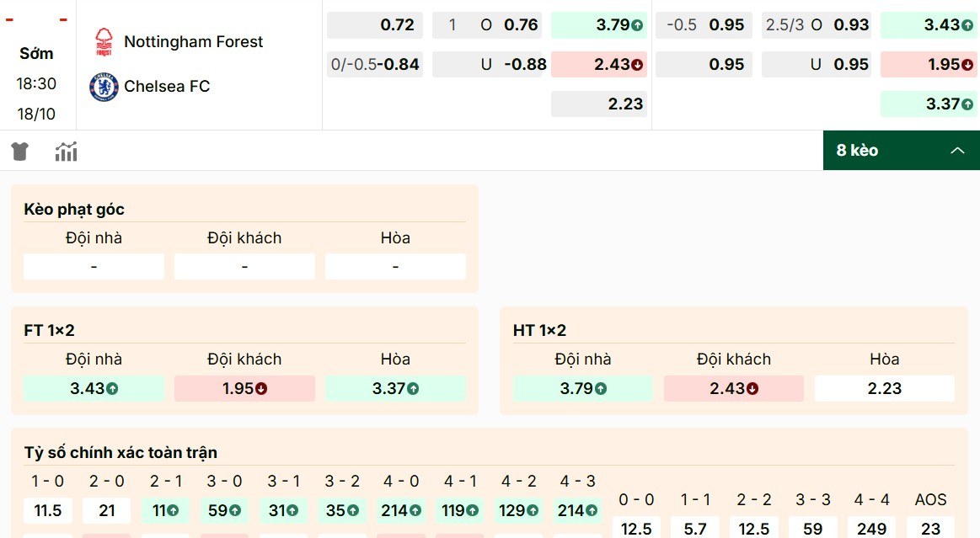The width and height of the screenshot is (980, 538).
Task: Click Đội khách odds 1.95 in FT 1×2
Action: pos(244,388)
